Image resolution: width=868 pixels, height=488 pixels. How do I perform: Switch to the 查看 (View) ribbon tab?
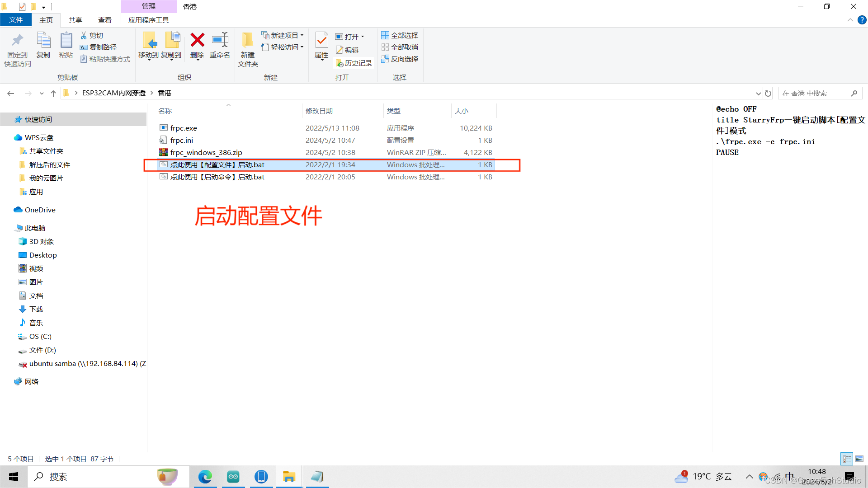click(x=104, y=20)
